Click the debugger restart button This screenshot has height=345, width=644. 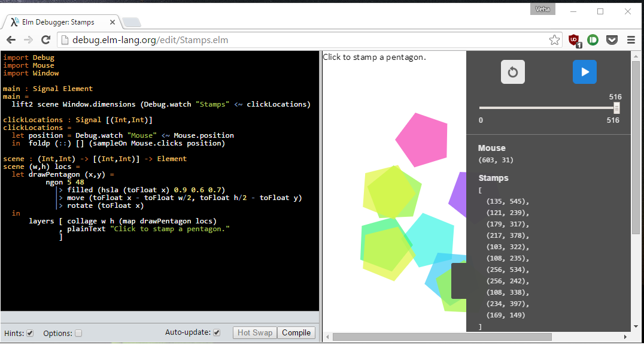point(512,72)
